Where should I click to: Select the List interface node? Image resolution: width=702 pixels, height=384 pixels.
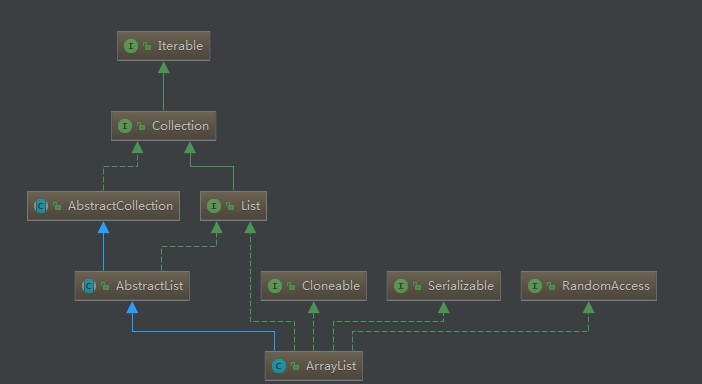tap(233, 206)
